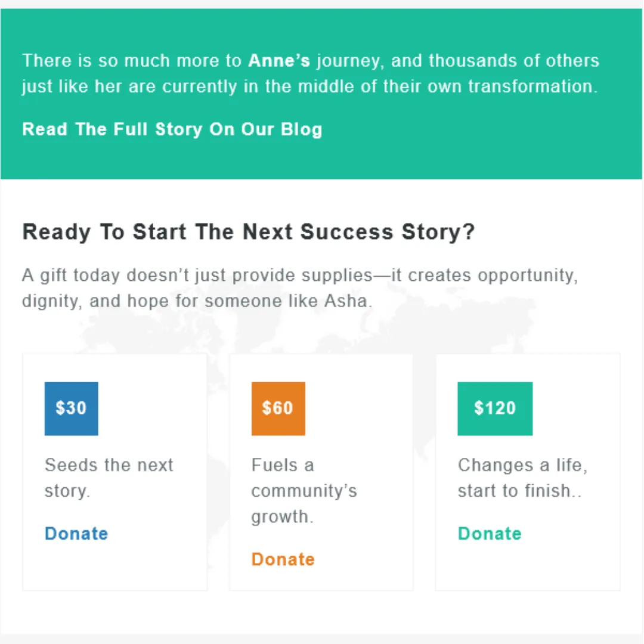Click the word 'dignity' in the gift paragraph
Image resolution: width=644 pixels, height=644 pixels.
[50, 301]
